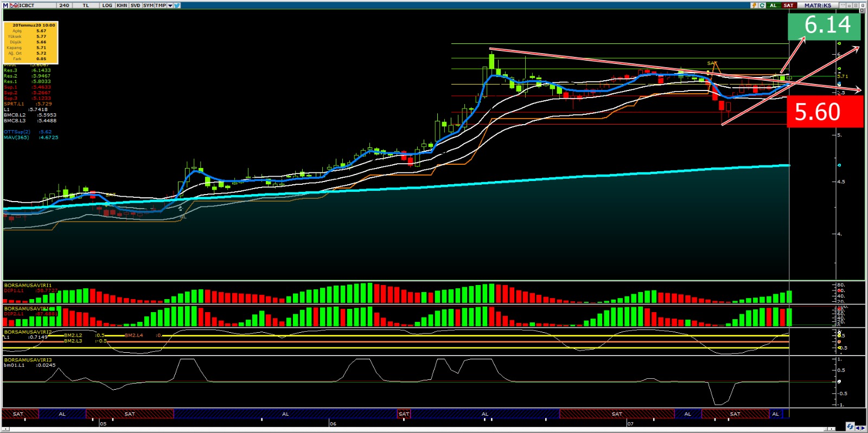Open the chart indicator icon beside ICBCT

pos(15,5)
